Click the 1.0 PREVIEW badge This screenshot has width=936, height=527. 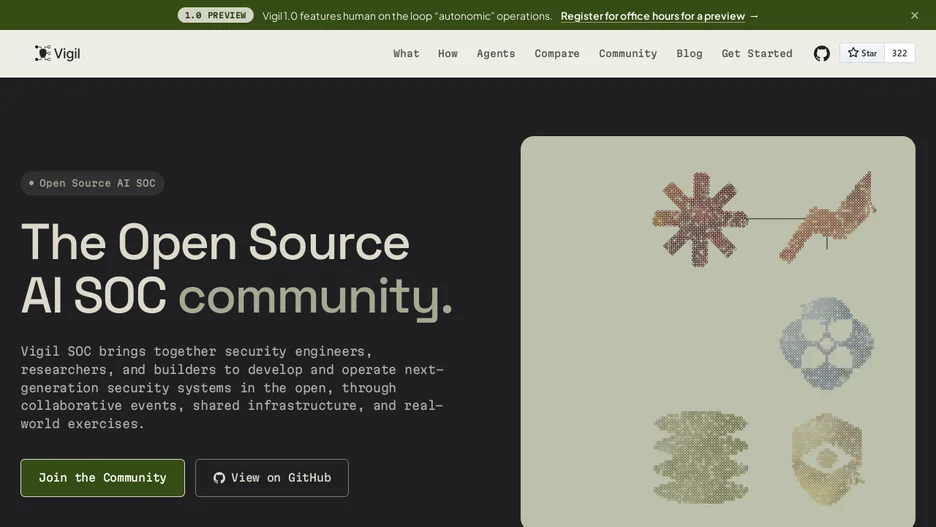click(215, 15)
